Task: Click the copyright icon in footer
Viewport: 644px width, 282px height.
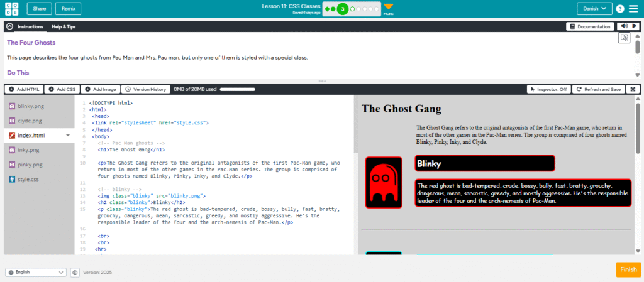Action: click(x=74, y=273)
